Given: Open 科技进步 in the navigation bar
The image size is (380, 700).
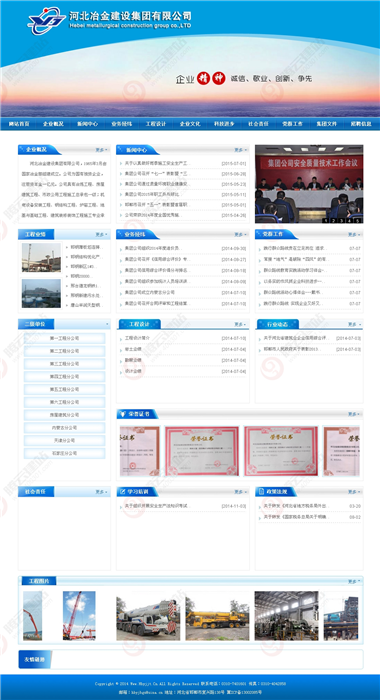Looking at the screenshot, I should point(224,124).
